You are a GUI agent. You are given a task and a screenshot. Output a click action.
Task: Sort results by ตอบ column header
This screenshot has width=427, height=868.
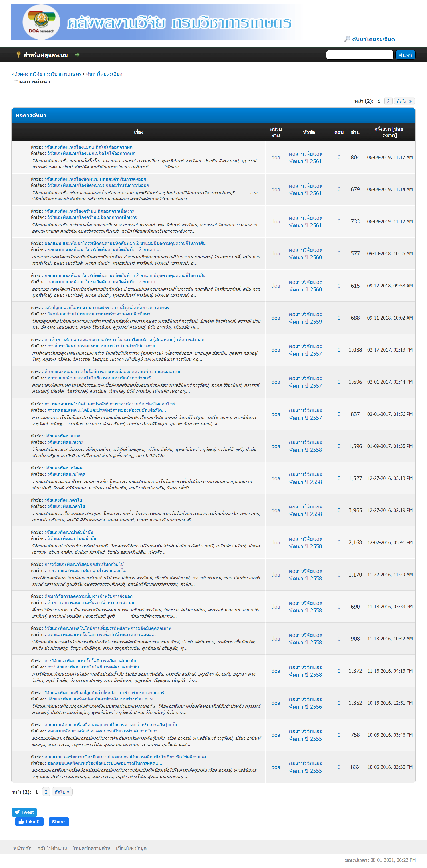(x=339, y=132)
